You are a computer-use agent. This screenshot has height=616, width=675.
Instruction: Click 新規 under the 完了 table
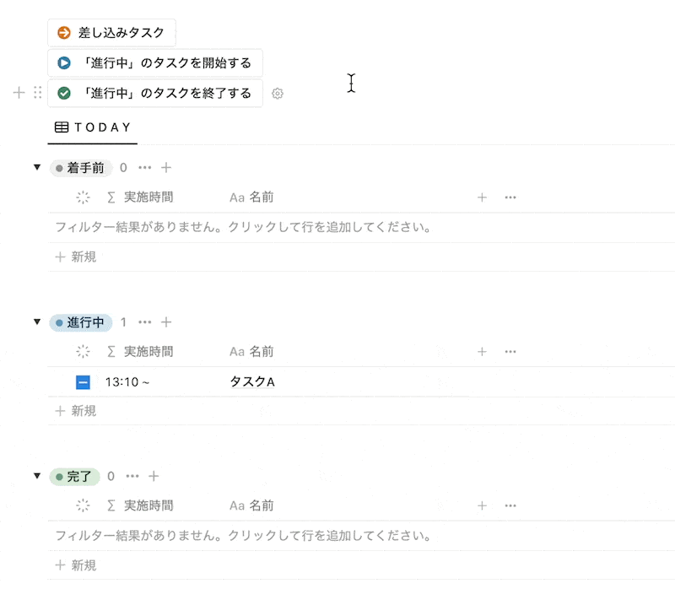pos(76,565)
